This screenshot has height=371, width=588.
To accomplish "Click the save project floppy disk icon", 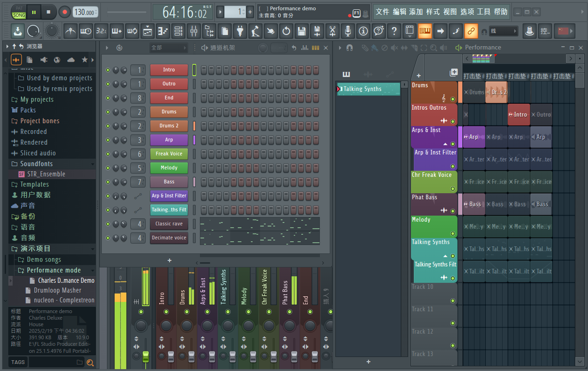I will coord(302,31).
